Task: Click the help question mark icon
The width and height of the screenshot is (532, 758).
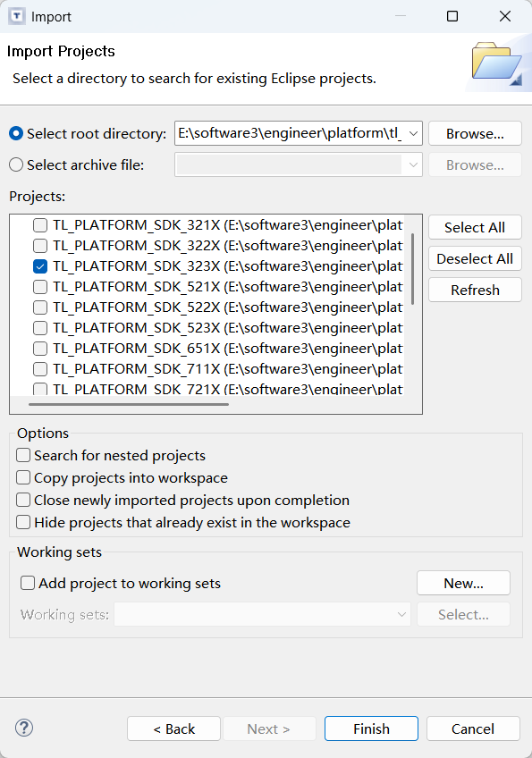Action: 24,728
